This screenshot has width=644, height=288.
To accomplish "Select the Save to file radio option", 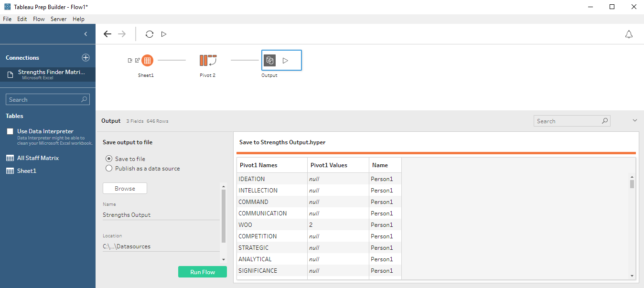I will tap(109, 159).
